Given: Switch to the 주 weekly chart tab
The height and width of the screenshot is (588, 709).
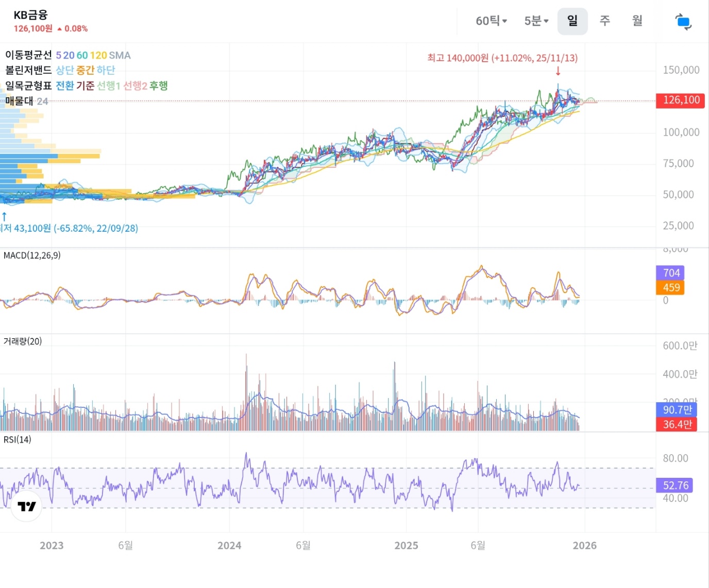Looking at the screenshot, I should [x=605, y=21].
